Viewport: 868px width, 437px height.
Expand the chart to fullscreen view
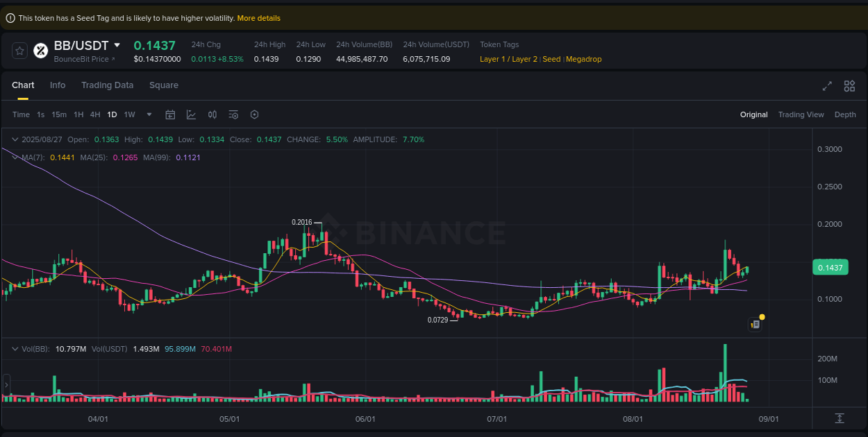click(826, 86)
